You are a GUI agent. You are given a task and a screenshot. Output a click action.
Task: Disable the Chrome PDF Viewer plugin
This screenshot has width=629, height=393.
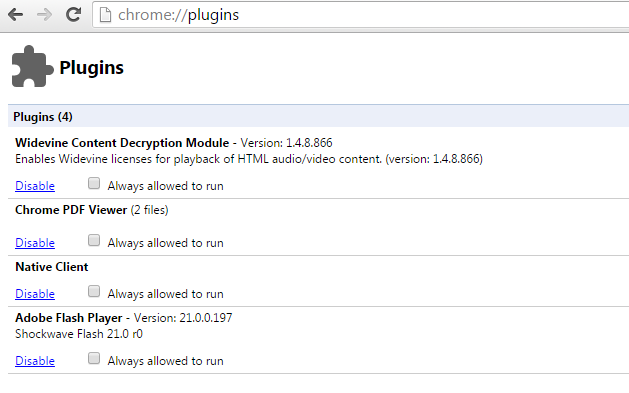(35, 243)
